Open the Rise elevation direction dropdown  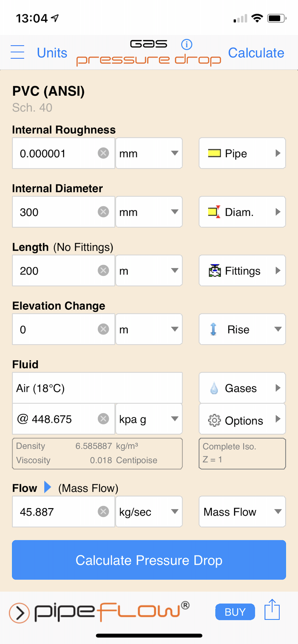[x=242, y=329]
